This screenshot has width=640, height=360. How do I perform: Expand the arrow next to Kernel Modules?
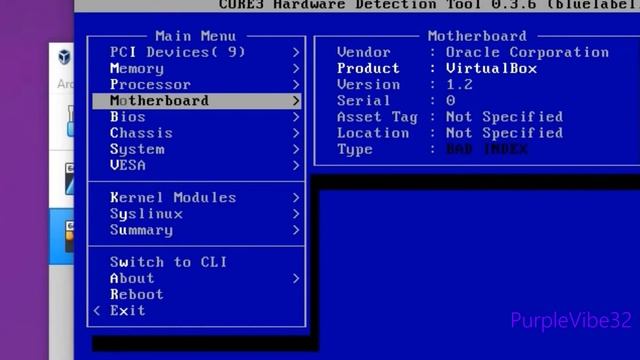coord(296,198)
